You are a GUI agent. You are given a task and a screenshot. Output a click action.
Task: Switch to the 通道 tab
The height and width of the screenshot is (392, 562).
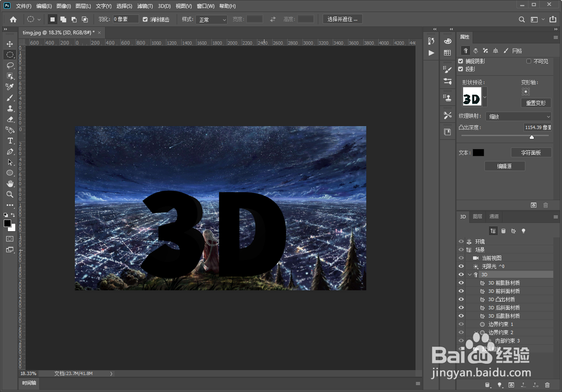494,217
